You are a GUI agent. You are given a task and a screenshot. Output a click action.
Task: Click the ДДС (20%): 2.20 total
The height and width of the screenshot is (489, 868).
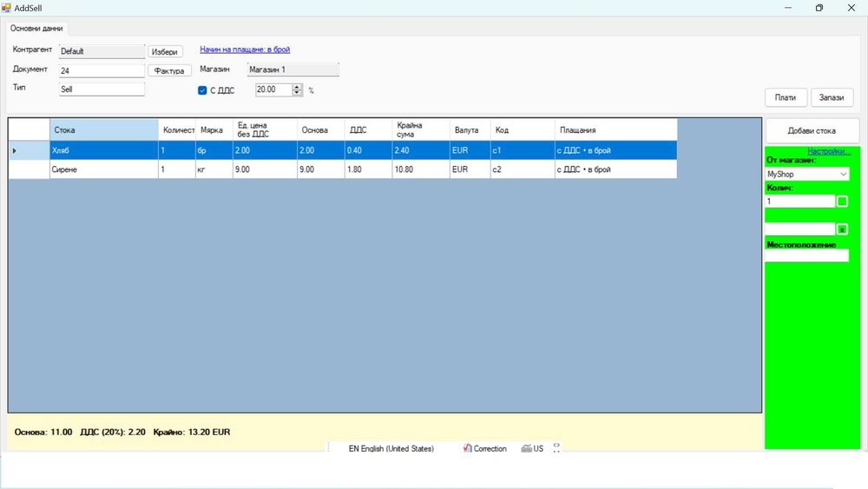113,432
